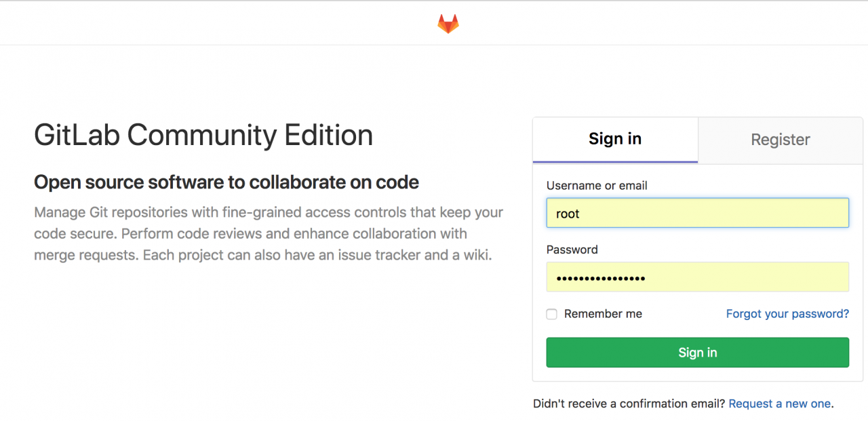This screenshot has width=868, height=421.
Task: Enable the Remember me checkbox
Action: (x=552, y=314)
